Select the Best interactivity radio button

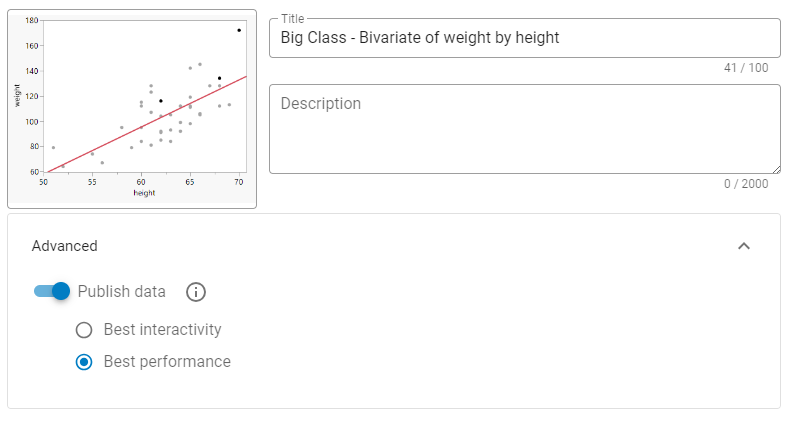84,330
